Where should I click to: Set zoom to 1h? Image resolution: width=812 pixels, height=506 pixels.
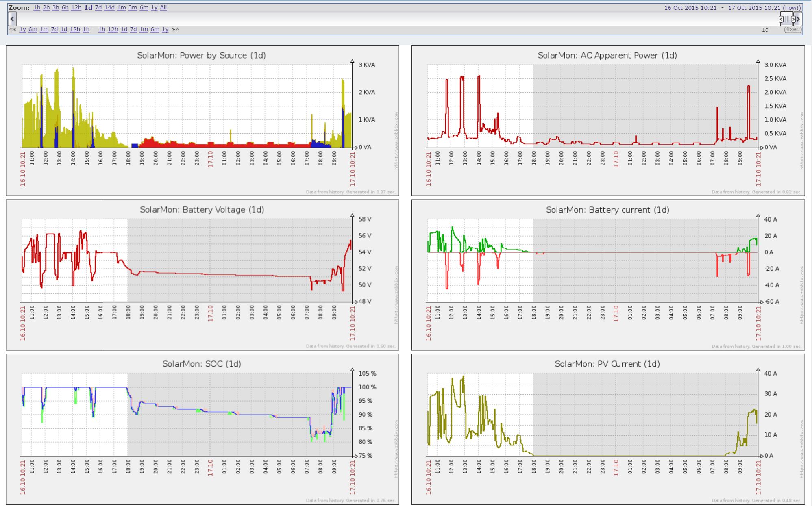click(x=37, y=7)
